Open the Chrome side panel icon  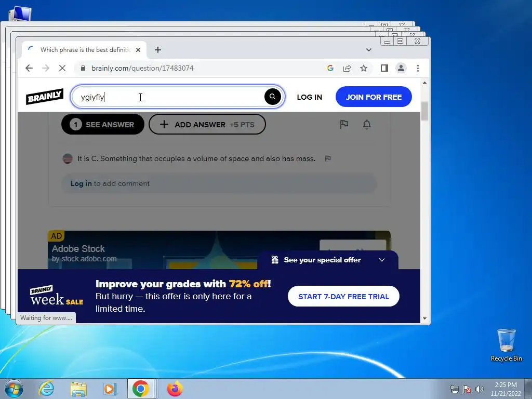[384, 68]
